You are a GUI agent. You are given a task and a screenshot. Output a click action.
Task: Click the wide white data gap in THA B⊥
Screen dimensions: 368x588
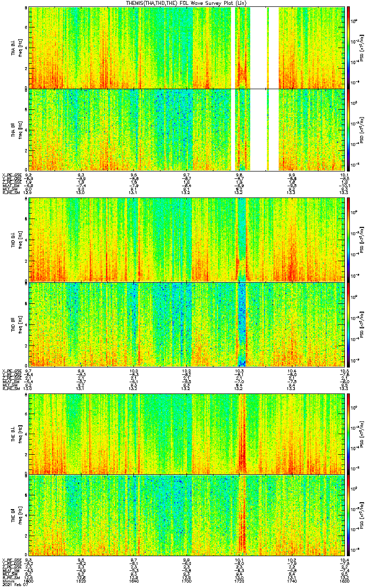click(258, 48)
